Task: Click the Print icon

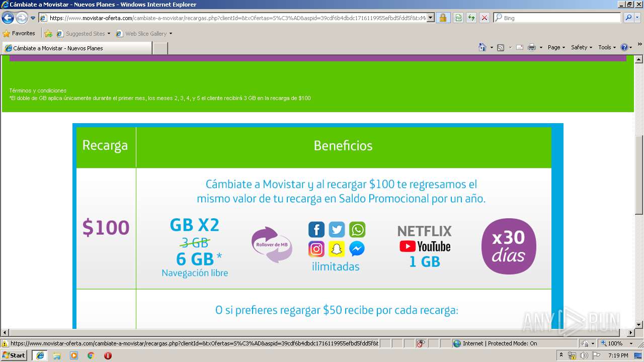Action: [532, 47]
